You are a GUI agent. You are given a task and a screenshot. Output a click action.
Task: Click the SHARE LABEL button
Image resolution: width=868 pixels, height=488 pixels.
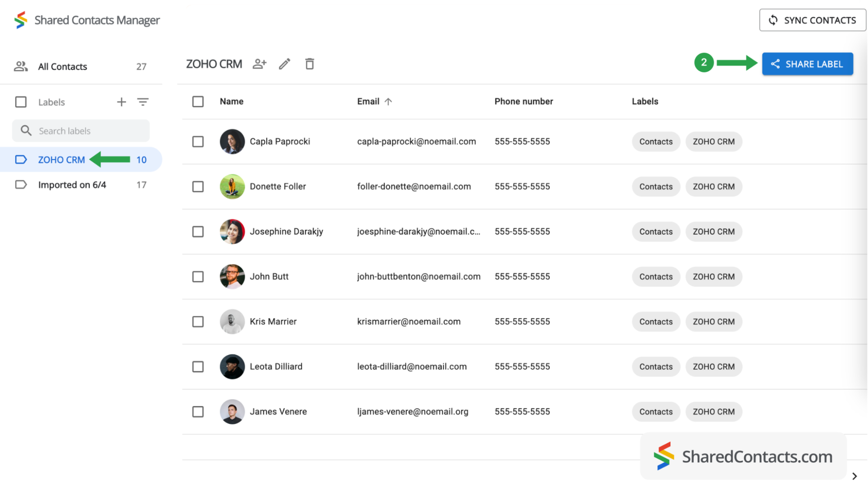(x=808, y=64)
